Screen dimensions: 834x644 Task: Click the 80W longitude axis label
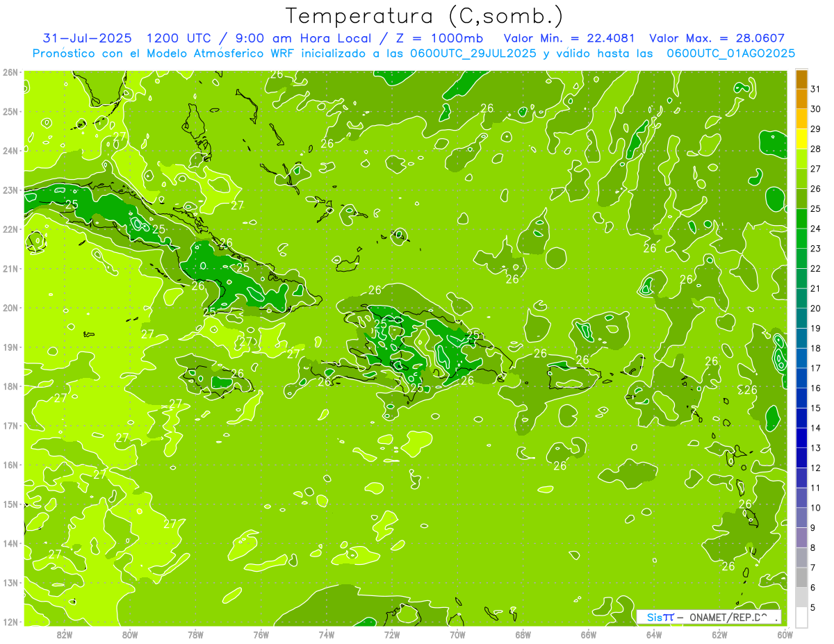(x=130, y=634)
